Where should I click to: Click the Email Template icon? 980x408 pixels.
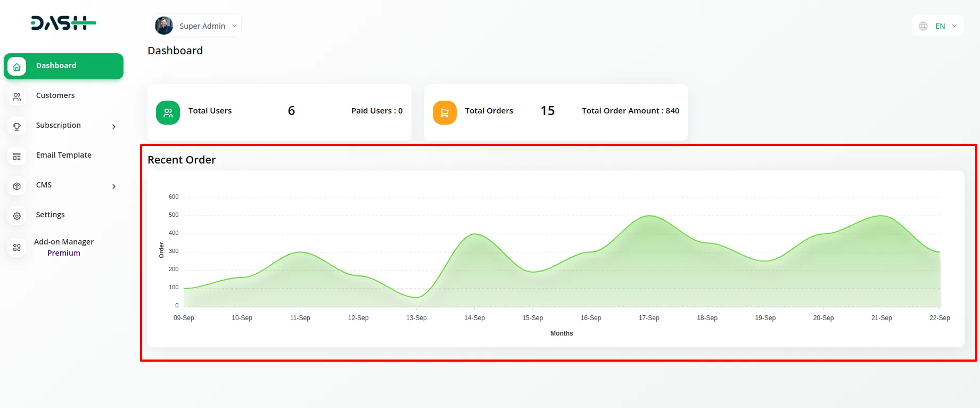[x=17, y=156]
